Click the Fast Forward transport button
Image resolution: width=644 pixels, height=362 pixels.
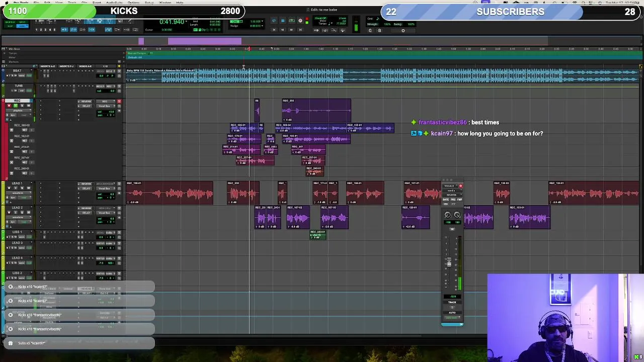tap(292, 30)
